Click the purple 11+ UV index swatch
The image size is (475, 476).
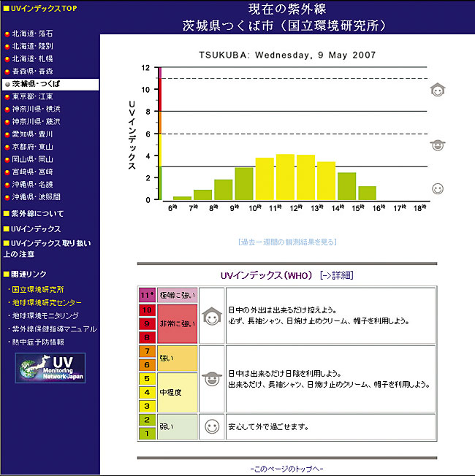[145, 295]
